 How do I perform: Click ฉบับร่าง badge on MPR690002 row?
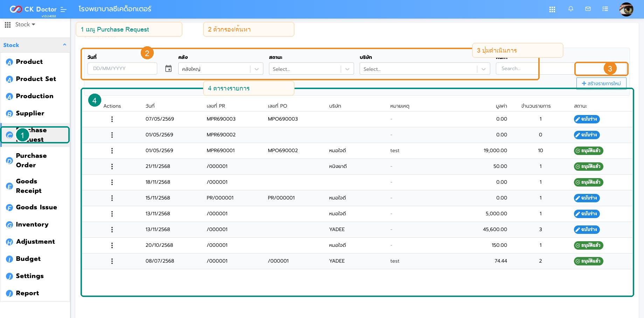[x=587, y=135]
